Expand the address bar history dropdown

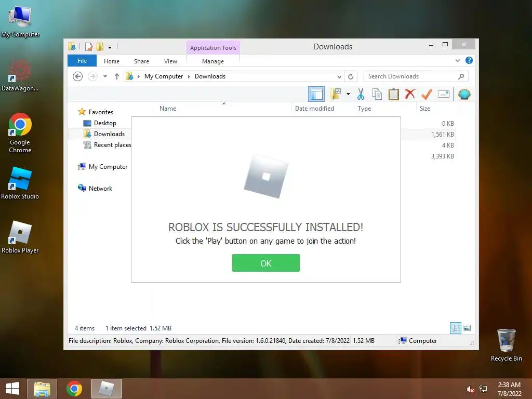pyautogui.click(x=339, y=77)
